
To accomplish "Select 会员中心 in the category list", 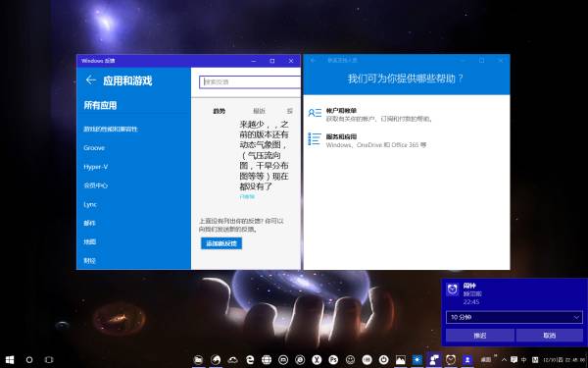I will (96, 185).
